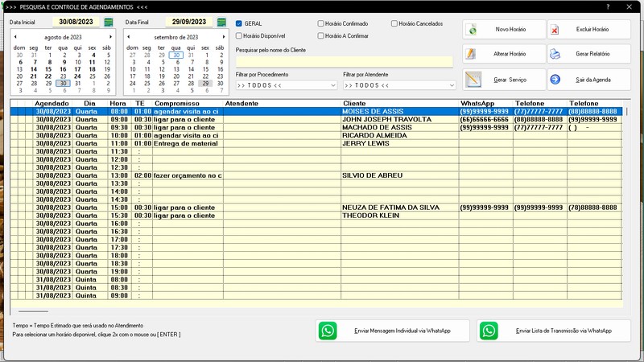Screen dimensions: 644x362
Task: Go to previous month in agosto calendar
Action: coord(14,37)
